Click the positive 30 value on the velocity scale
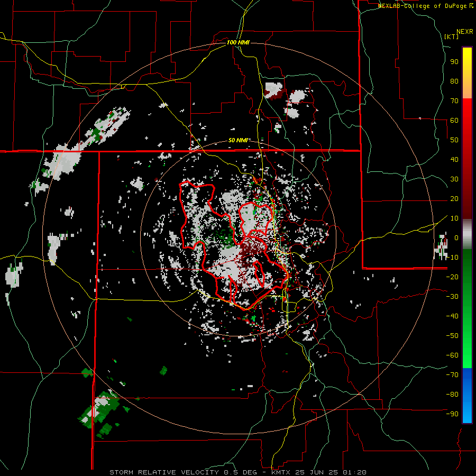 pyautogui.click(x=454, y=179)
